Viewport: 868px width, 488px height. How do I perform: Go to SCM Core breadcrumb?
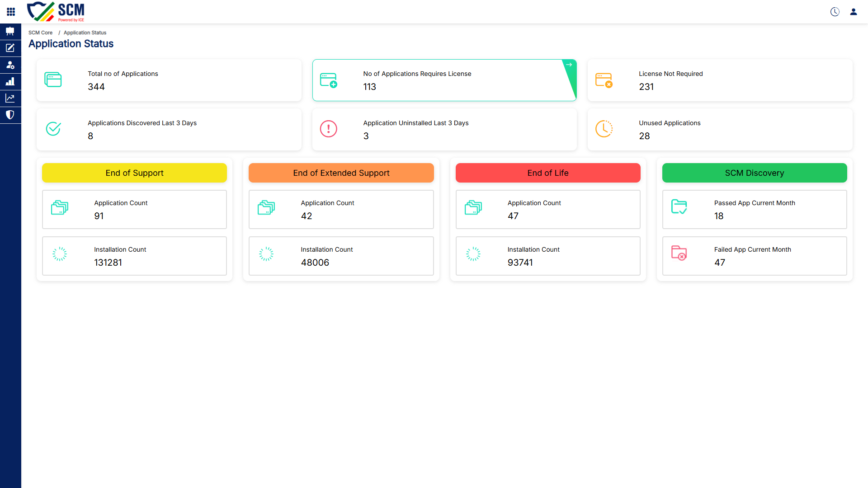tap(40, 33)
